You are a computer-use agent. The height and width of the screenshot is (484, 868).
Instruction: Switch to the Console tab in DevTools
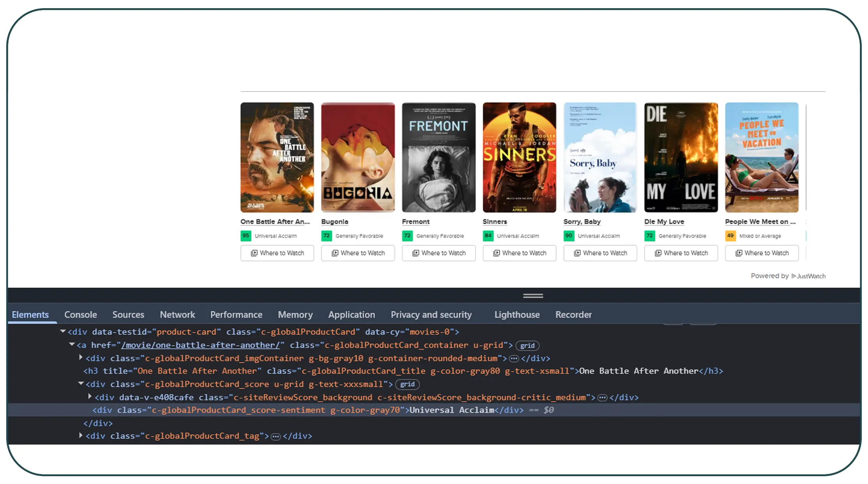pos(80,315)
